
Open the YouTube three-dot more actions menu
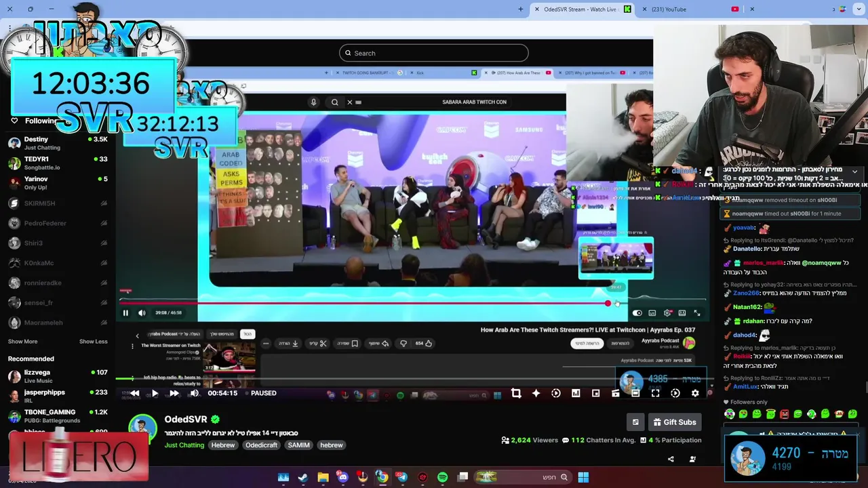tap(266, 344)
